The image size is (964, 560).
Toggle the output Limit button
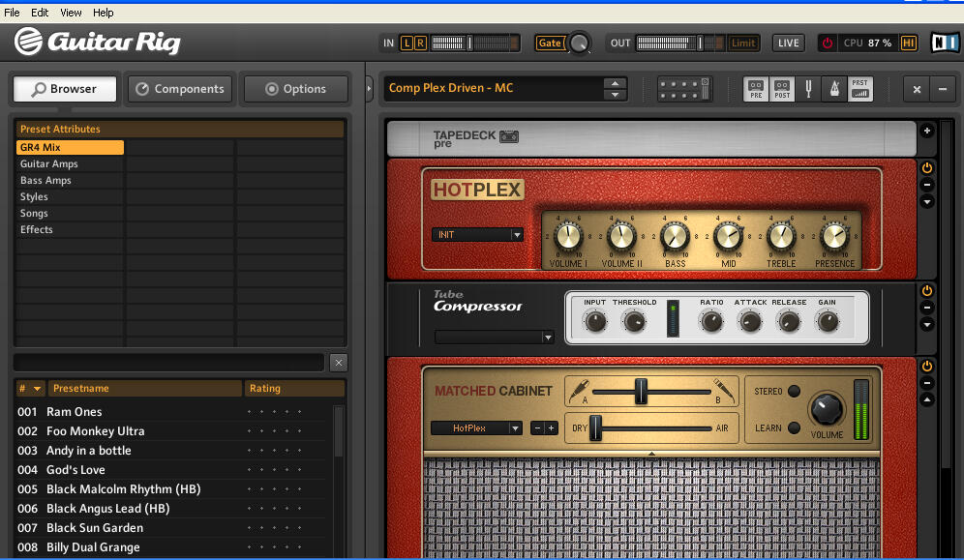click(742, 43)
